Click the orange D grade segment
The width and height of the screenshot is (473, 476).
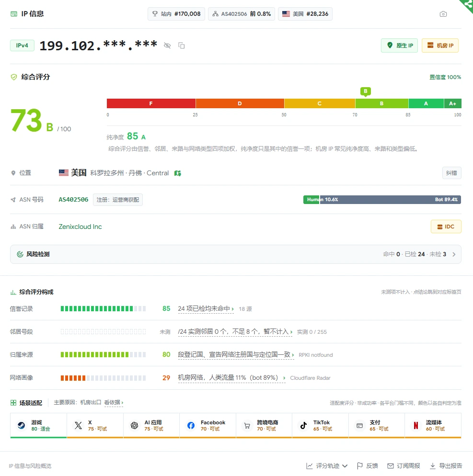[240, 103]
